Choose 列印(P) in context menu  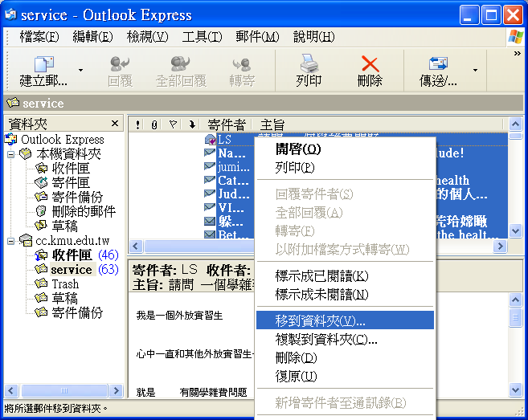[345, 167]
